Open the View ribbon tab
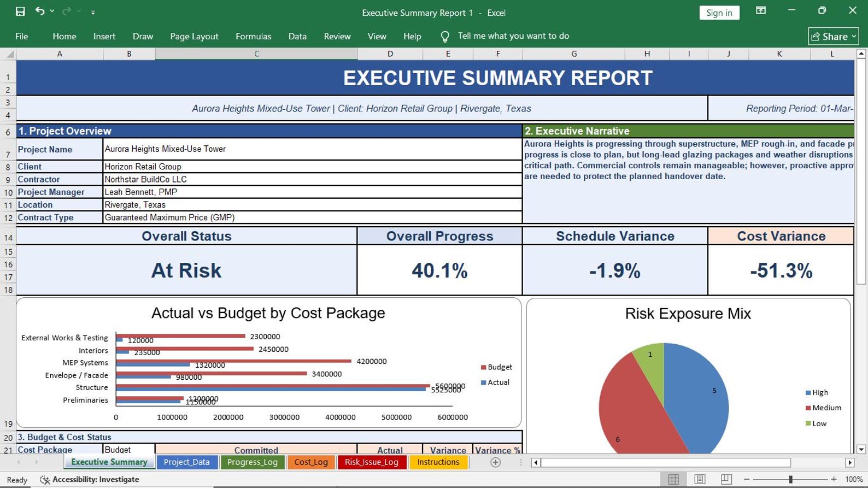 [x=377, y=36]
